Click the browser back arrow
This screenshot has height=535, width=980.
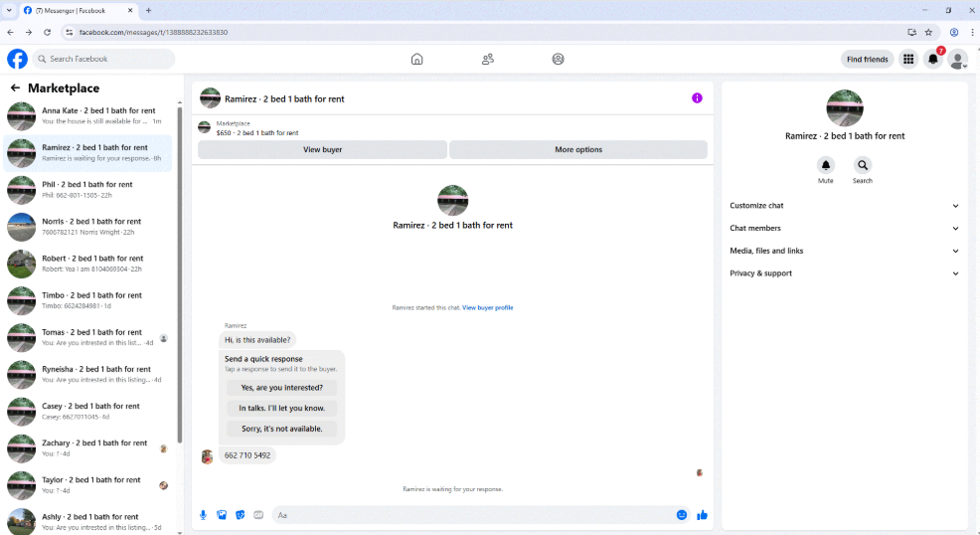(11, 32)
